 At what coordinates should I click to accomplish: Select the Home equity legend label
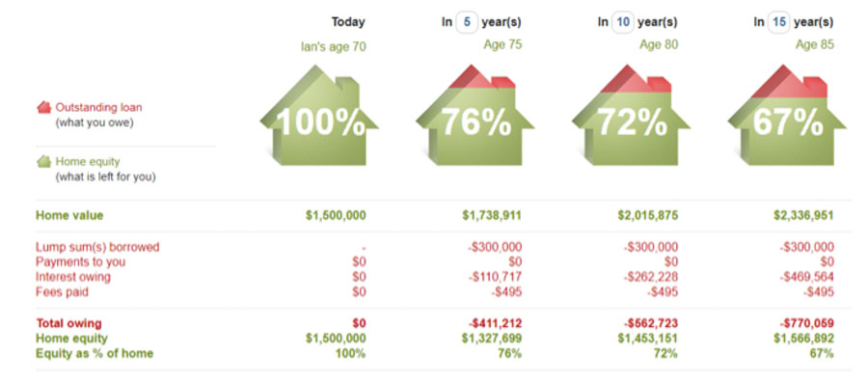point(88,162)
